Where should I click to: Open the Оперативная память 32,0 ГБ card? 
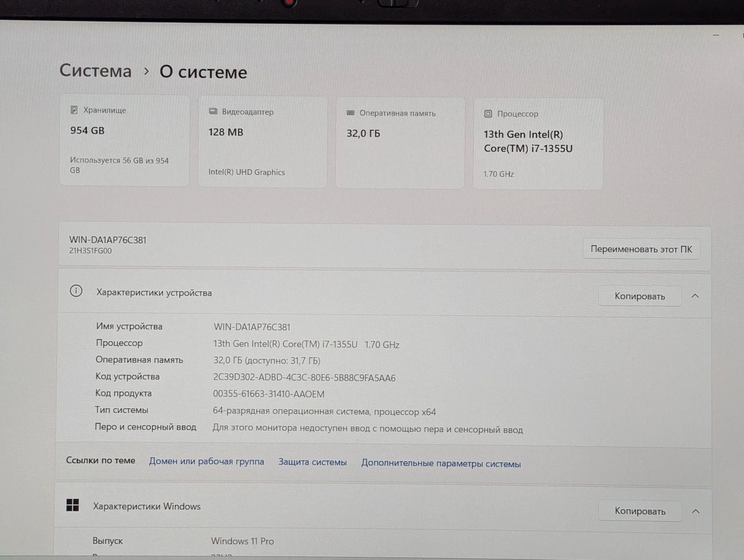400,143
